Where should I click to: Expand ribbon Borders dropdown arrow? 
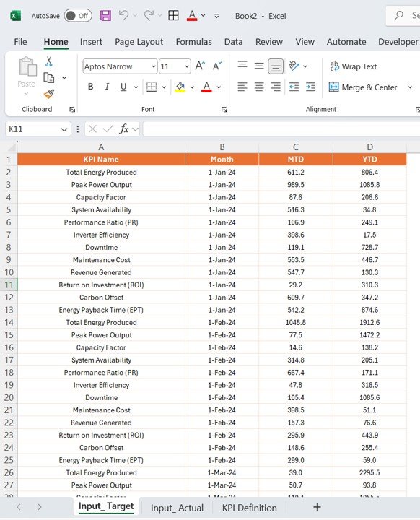164,87
